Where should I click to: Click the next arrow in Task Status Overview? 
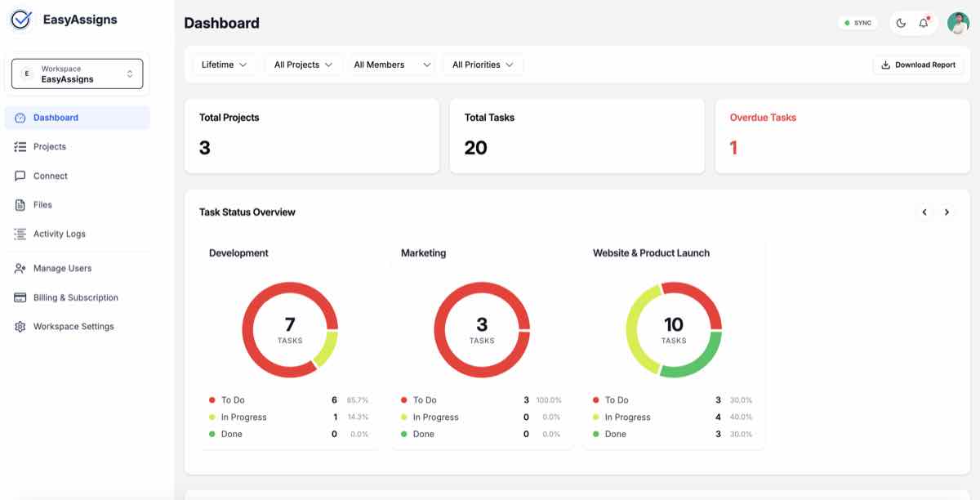tap(947, 212)
